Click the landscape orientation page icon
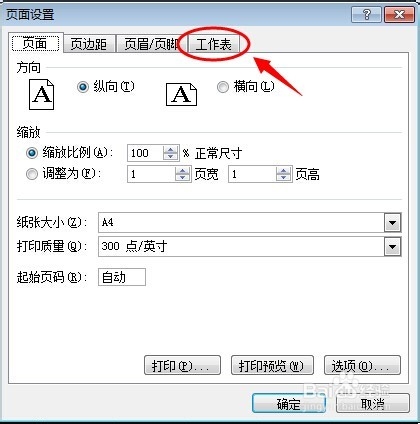420x424 pixels. tap(181, 95)
